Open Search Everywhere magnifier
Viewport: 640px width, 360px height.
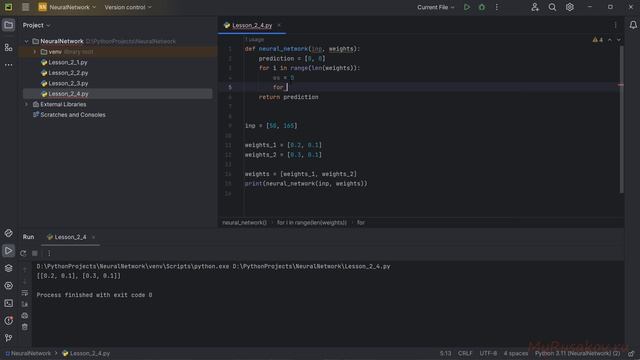(552, 7)
